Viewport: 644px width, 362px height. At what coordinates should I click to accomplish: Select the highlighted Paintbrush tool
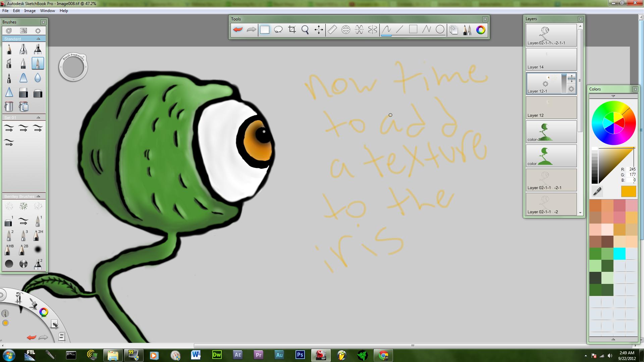[x=38, y=63]
